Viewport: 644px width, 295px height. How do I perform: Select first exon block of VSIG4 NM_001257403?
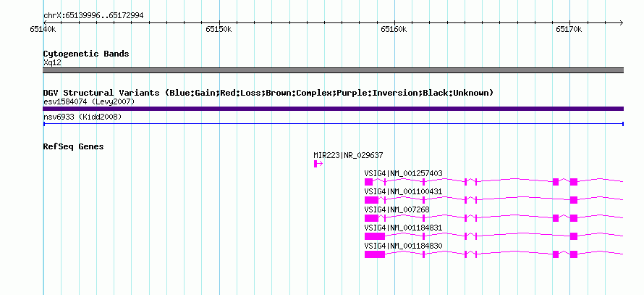(368, 182)
